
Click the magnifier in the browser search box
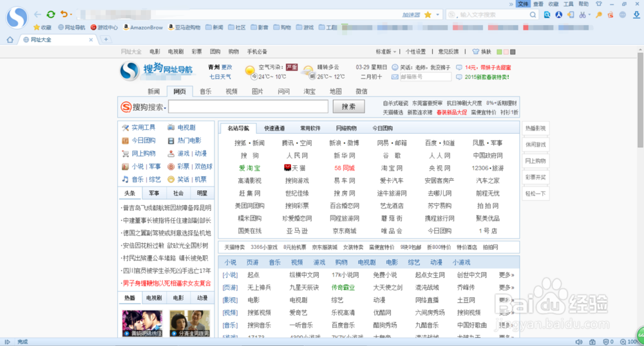point(533,15)
